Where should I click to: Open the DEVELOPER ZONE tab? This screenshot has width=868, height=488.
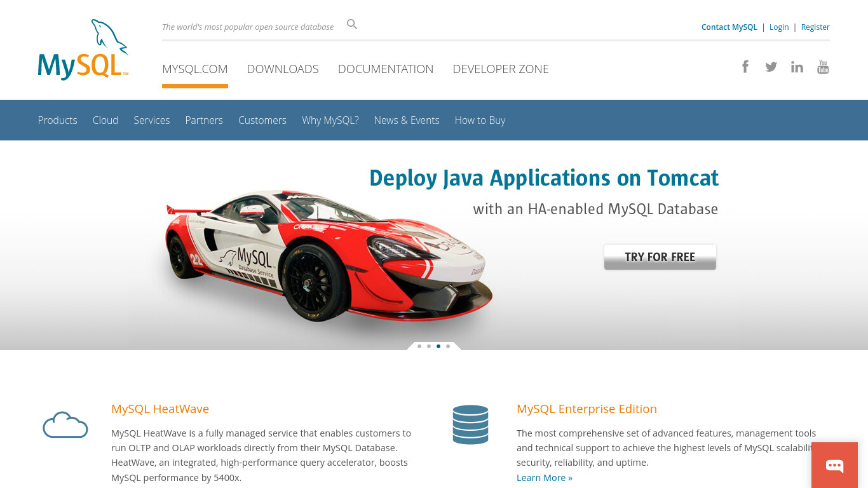[x=501, y=69]
